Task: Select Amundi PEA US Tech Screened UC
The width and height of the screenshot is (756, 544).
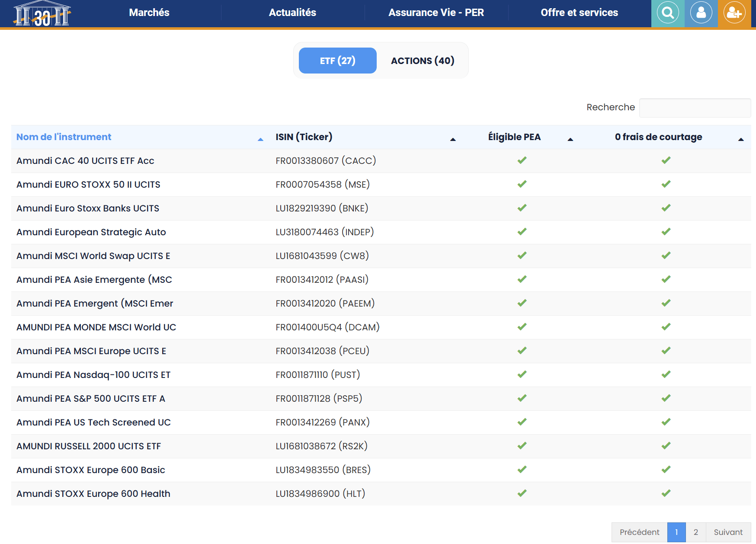Action: tap(93, 422)
